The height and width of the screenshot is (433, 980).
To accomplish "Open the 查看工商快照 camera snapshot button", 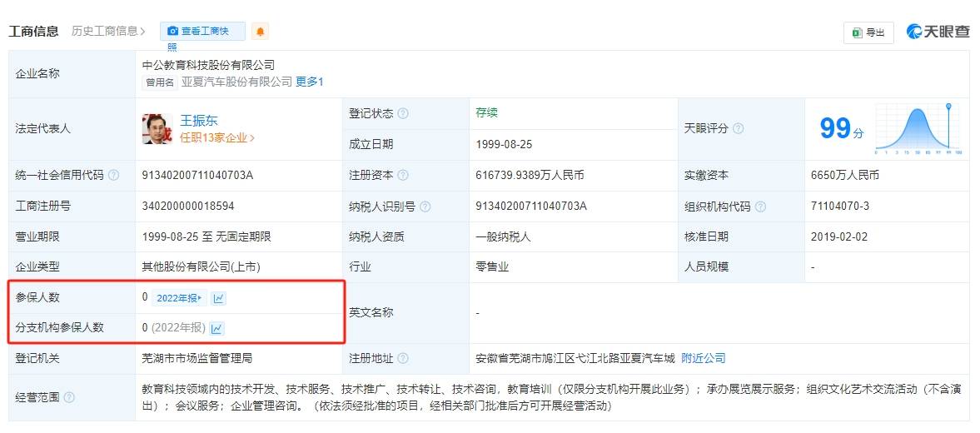I will coord(202,32).
